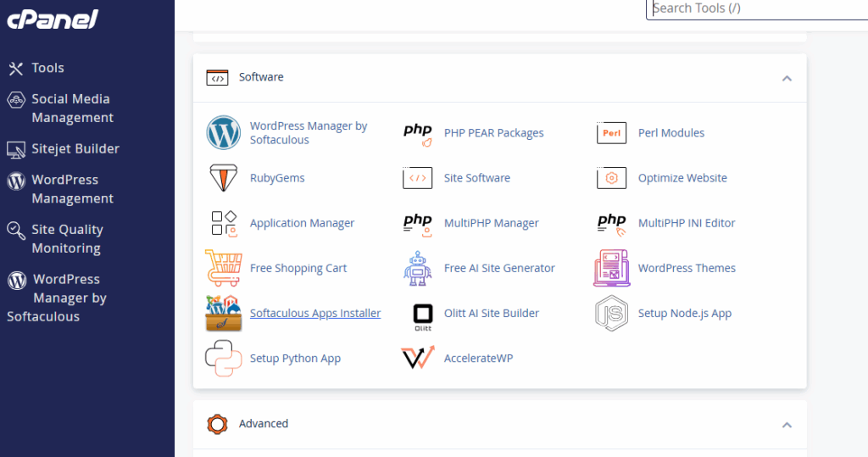
Task: Click the Olitt AI Site Builder icon
Action: 423,316
